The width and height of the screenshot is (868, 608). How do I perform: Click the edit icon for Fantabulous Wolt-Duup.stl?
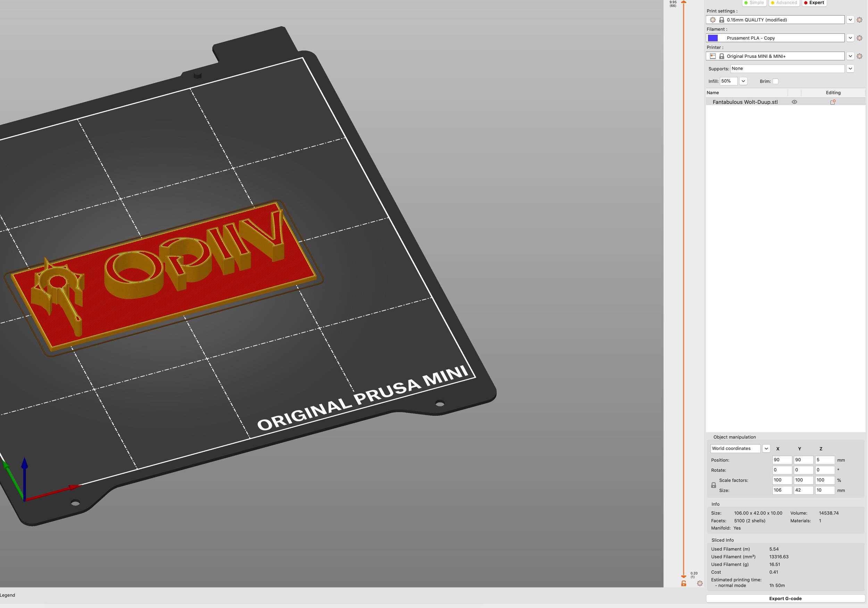(x=833, y=102)
